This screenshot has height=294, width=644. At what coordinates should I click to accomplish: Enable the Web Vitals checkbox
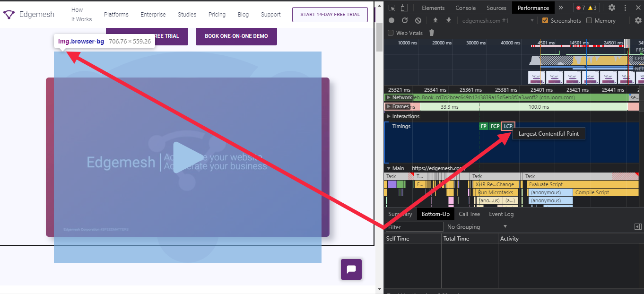[x=391, y=33]
